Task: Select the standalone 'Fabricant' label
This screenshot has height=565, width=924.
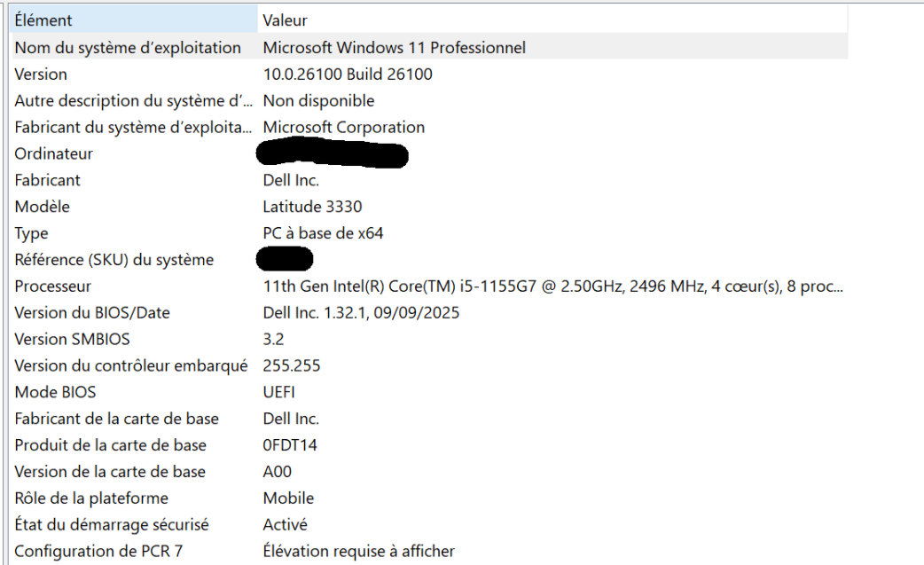Action: click(47, 180)
